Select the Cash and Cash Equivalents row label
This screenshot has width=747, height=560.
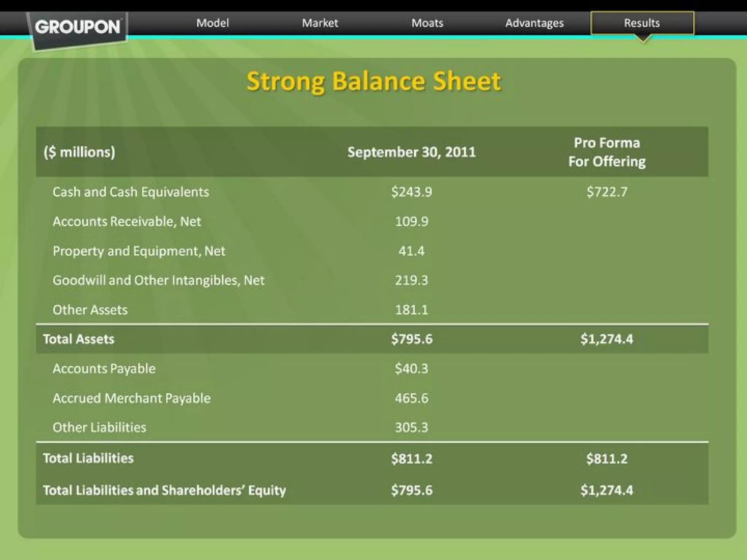(x=131, y=192)
